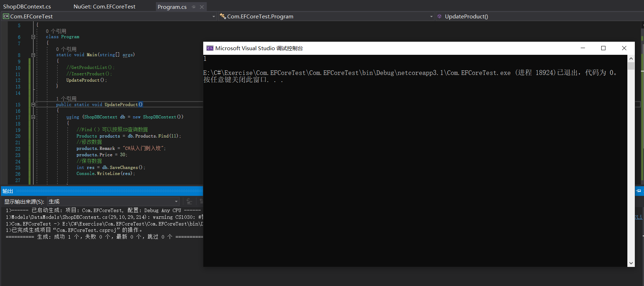
Task: Collapse the UpdateProduct method block
Action: [33, 105]
